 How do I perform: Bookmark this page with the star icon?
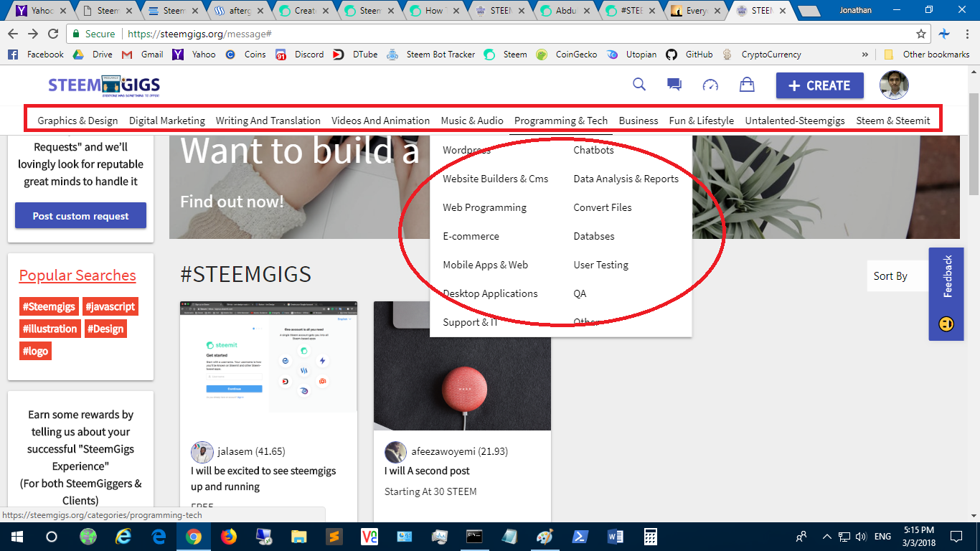[x=921, y=34]
